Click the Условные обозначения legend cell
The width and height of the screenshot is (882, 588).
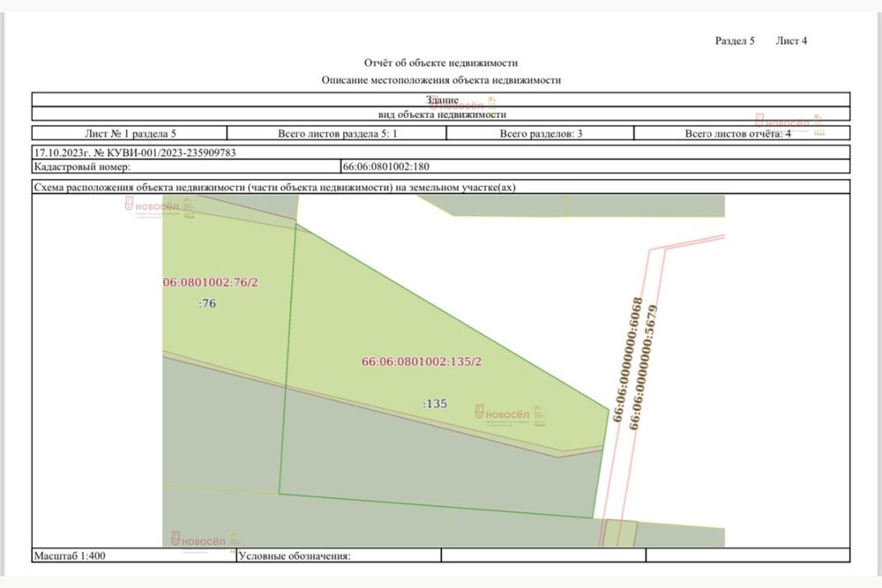tap(339, 555)
